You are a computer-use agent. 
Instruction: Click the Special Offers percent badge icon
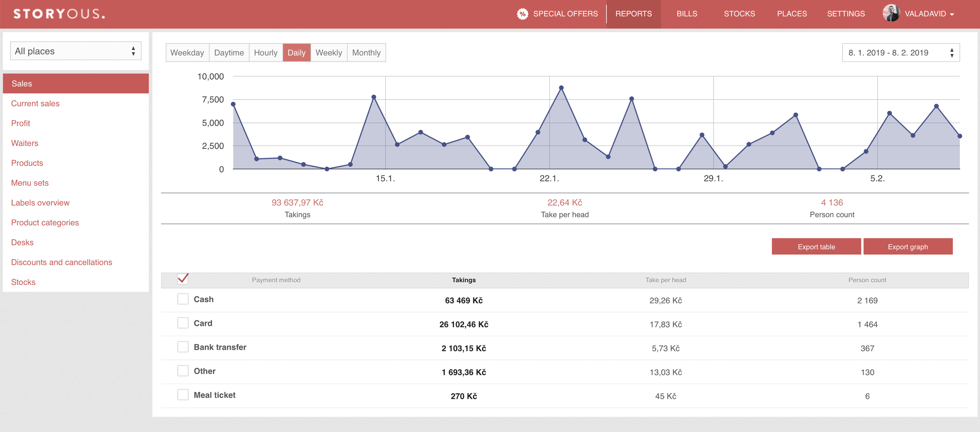point(522,14)
